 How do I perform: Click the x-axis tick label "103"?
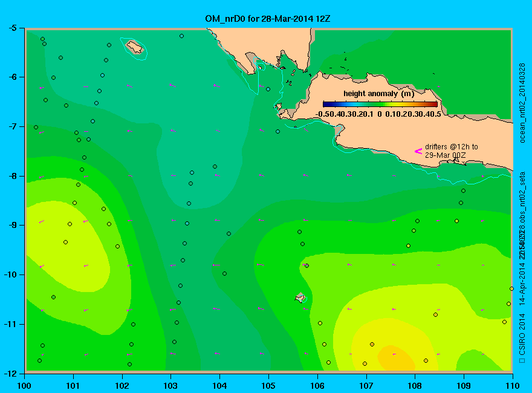pyautogui.click(x=170, y=386)
